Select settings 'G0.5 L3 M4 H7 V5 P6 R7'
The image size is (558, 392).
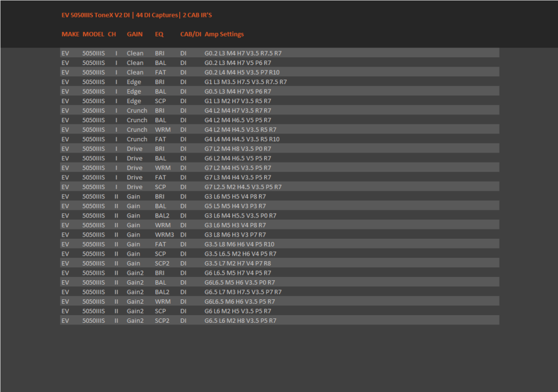click(x=238, y=92)
